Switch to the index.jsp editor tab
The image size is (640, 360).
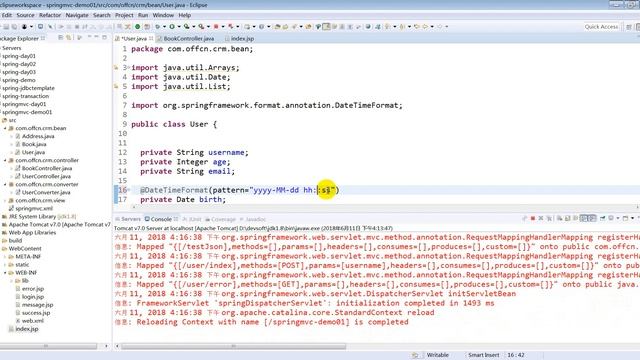coord(239,38)
